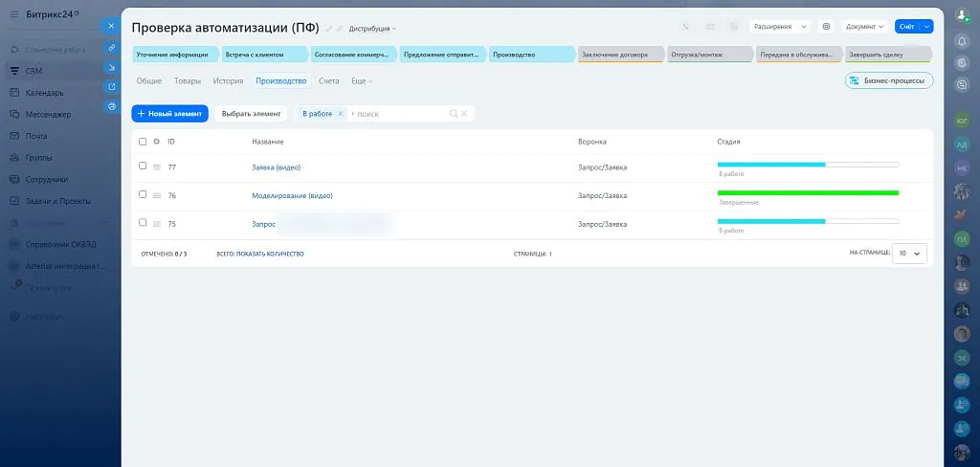Close the deal slider with the X
Screen dimensions: 980x467
point(111,26)
